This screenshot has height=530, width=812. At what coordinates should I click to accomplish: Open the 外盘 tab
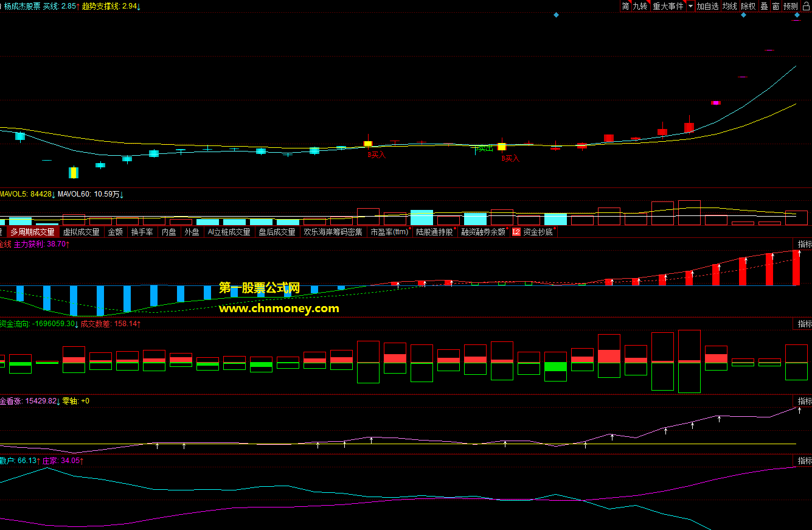192,232
